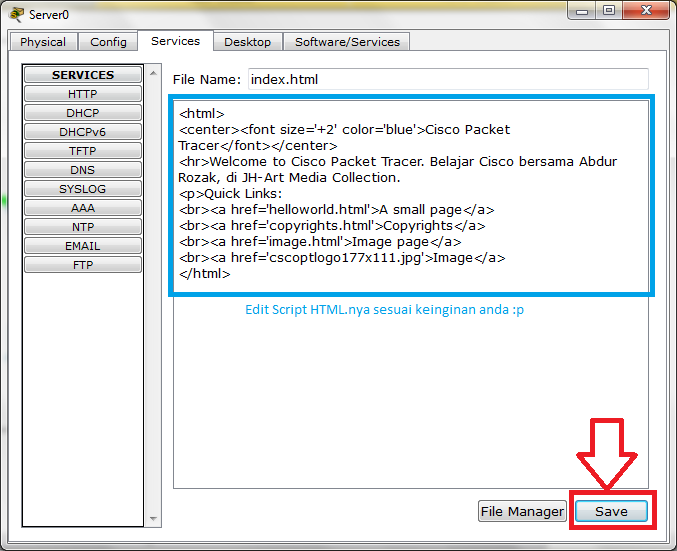The image size is (677, 551).
Task: Choose the AAA service
Action: click(83, 208)
